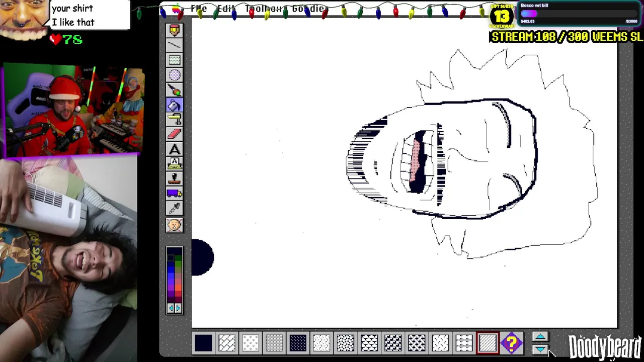
Task: Select the letter A text tool
Action: [x=175, y=149]
